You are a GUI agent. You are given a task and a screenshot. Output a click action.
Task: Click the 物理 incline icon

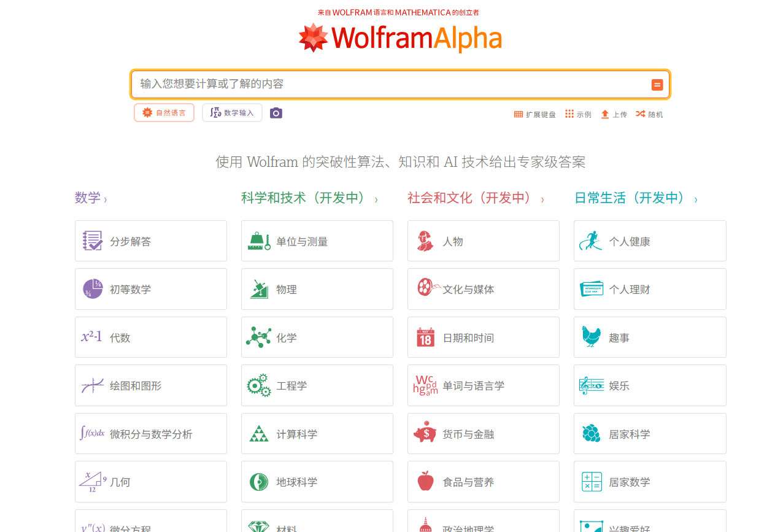[259, 289]
